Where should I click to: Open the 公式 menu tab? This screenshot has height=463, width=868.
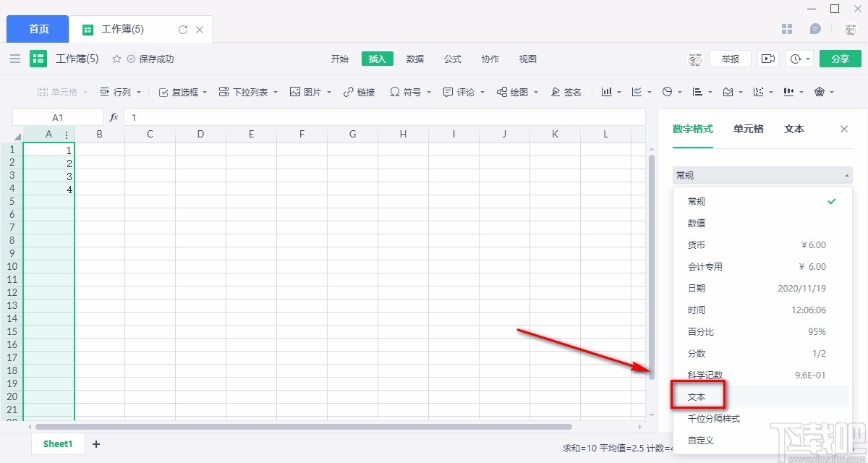click(453, 59)
